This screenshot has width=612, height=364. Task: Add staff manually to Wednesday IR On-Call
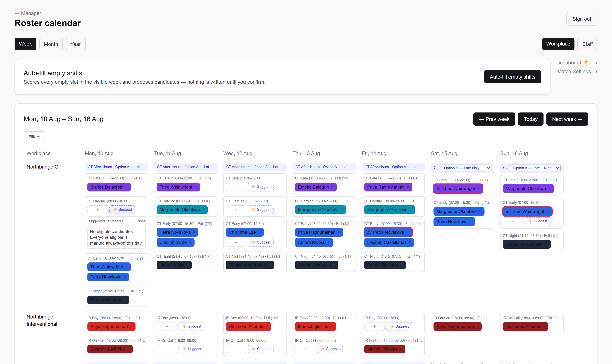point(236,349)
